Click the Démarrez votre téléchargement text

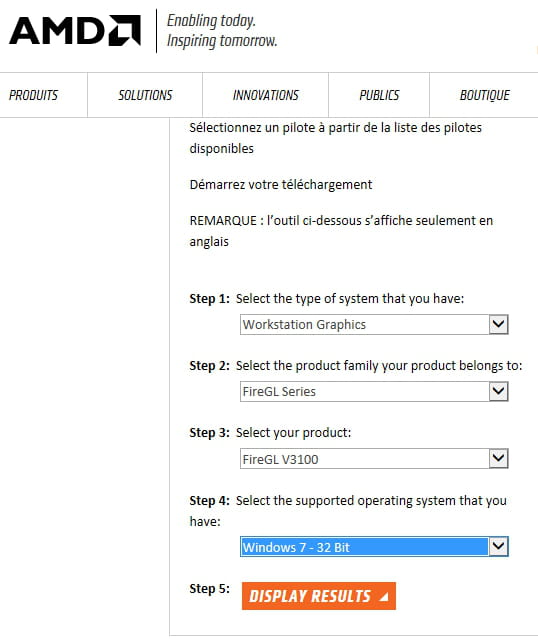[x=281, y=185]
